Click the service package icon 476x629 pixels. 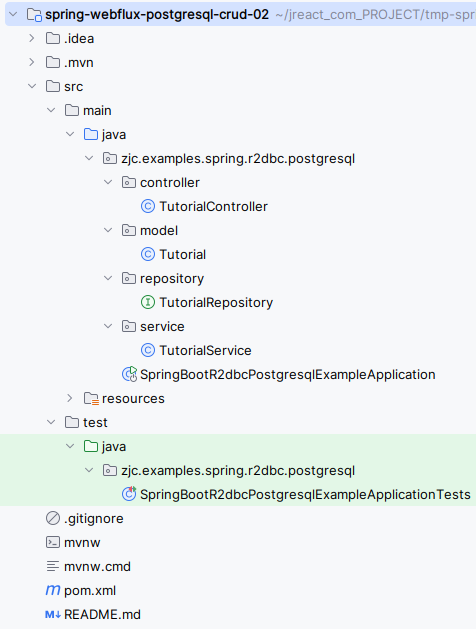[x=128, y=327]
